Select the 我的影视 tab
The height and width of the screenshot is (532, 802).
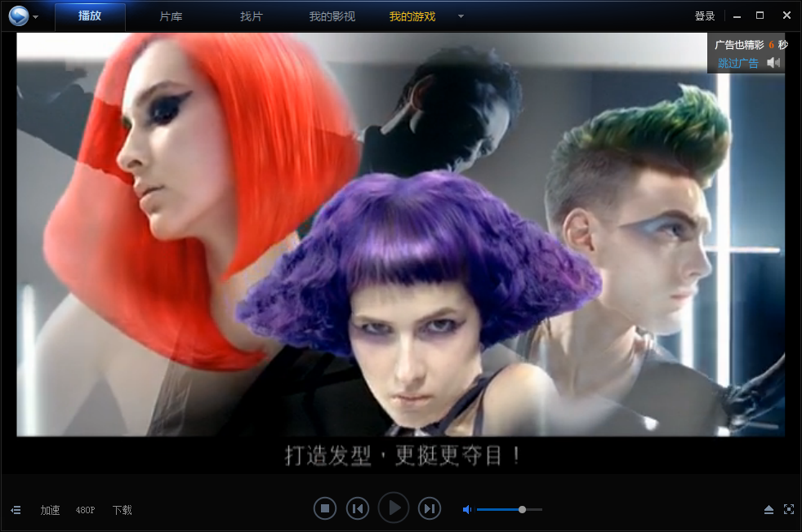(332, 17)
